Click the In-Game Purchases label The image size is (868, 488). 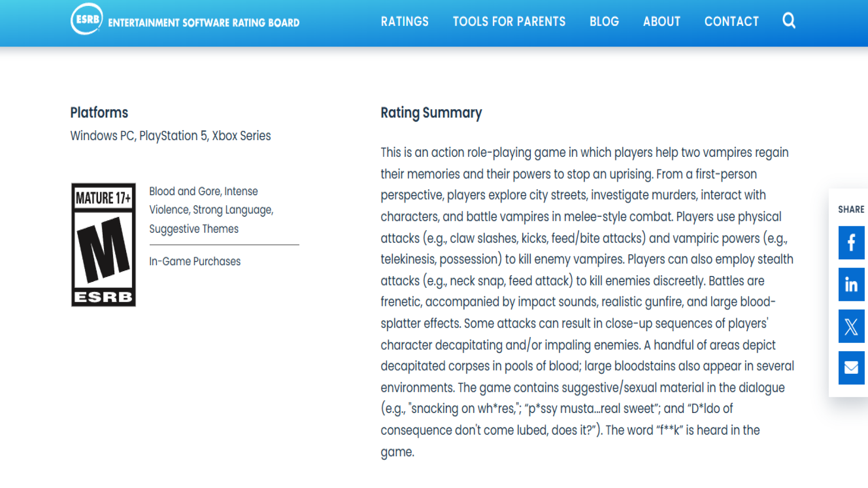[x=195, y=261]
